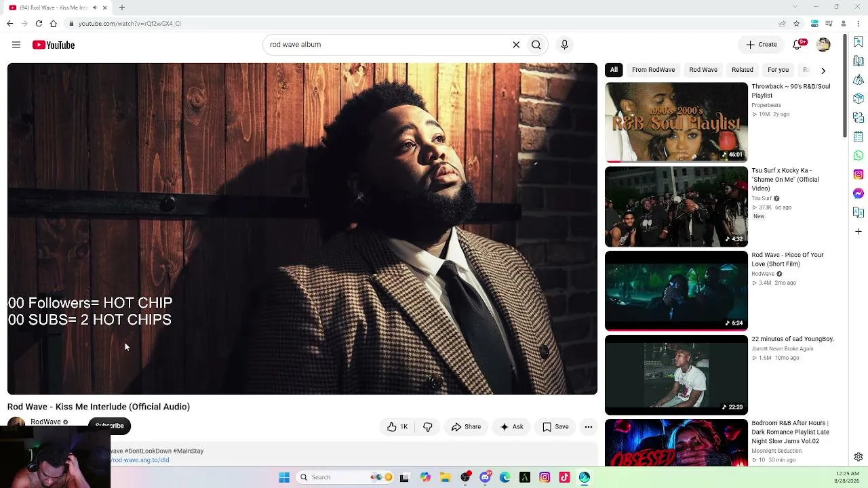Open the Bedroom R&B After Hours thumbnail
Viewport: 868px width, 488px height.
(x=676, y=443)
